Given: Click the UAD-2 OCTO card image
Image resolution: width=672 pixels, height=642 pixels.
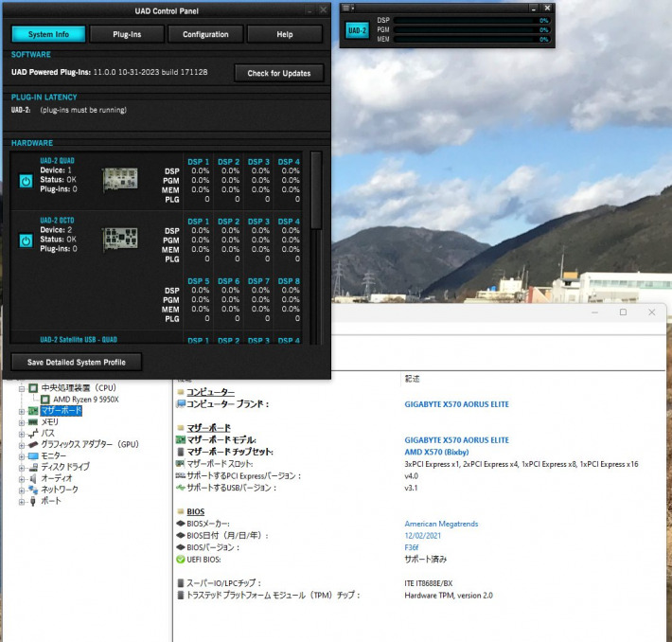Looking at the screenshot, I should [120, 240].
